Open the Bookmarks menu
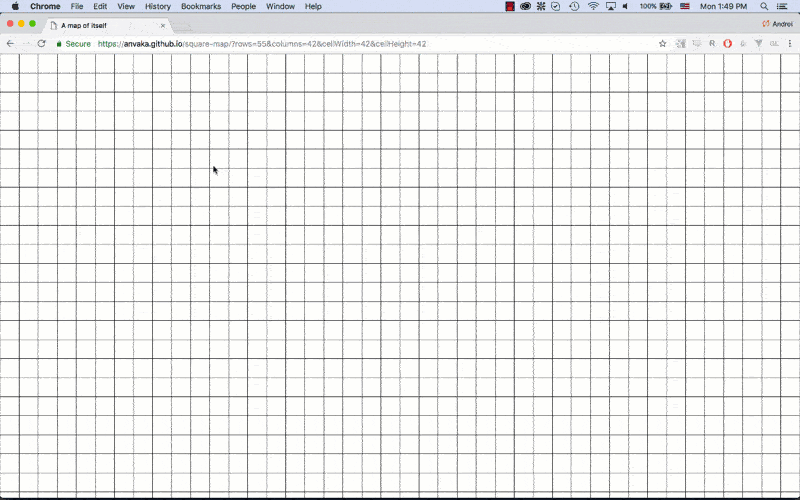Screen dimensions: 800x500 pyautogui.click(x=201, y=6)
